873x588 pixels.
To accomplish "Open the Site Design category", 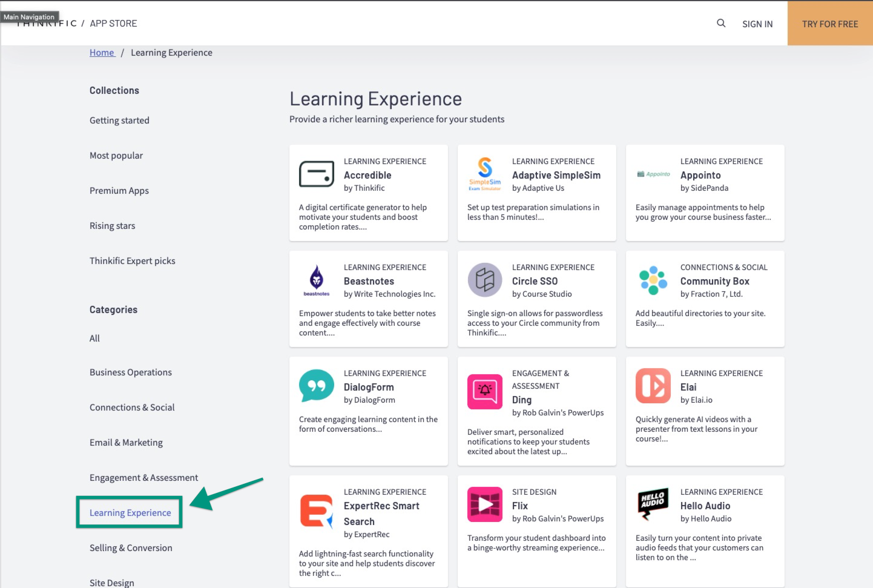I will pos(111,583).
